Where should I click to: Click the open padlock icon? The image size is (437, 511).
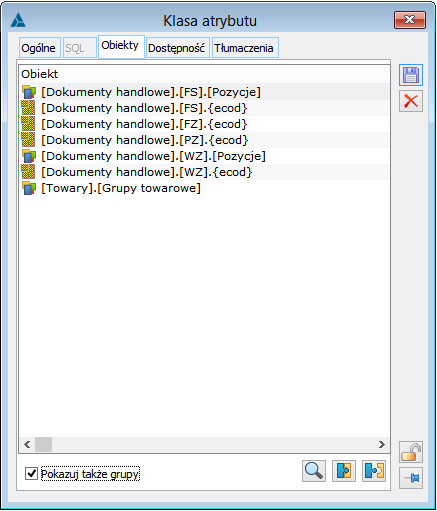coord(411,452)
